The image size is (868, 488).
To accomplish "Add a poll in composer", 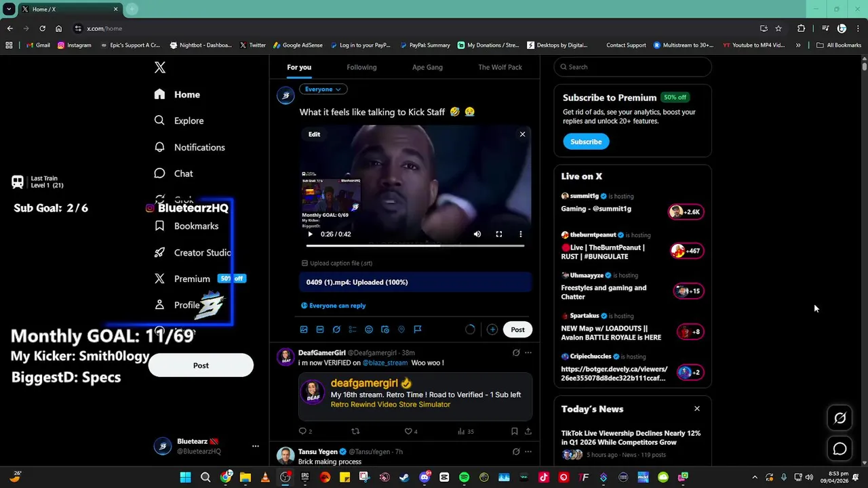I will [x=353, y=329].
